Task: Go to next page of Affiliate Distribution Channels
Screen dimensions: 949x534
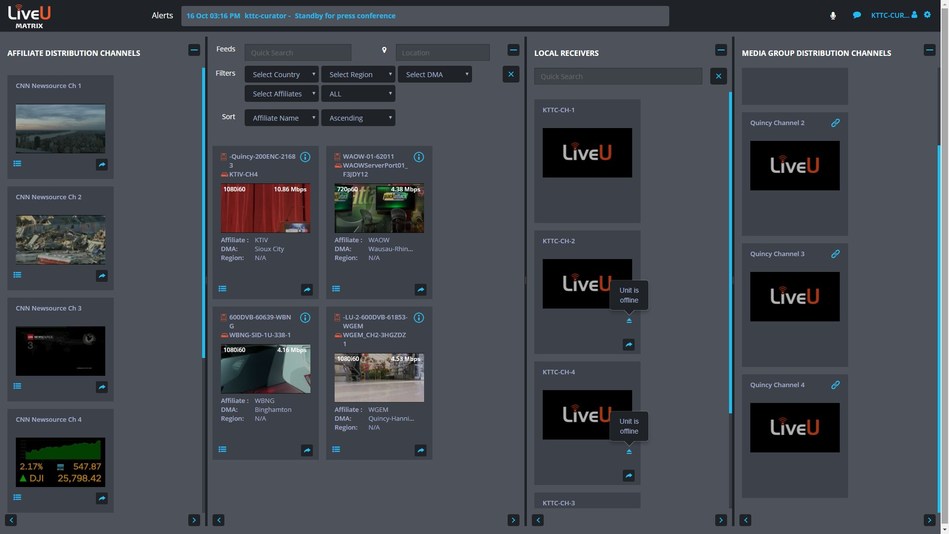Action: (x=194, y=520)
